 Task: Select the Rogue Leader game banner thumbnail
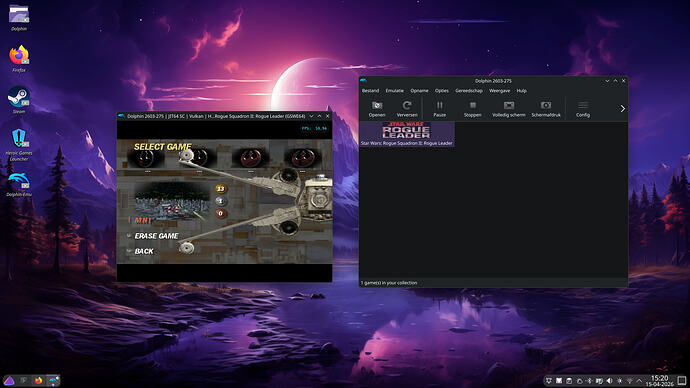[406, 131]
